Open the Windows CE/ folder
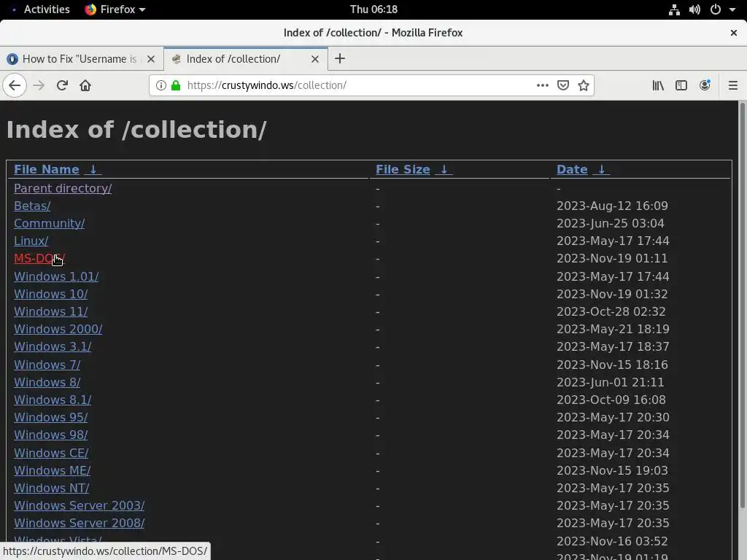The height and width of the screenshot is (560, 747). (51, 453)
